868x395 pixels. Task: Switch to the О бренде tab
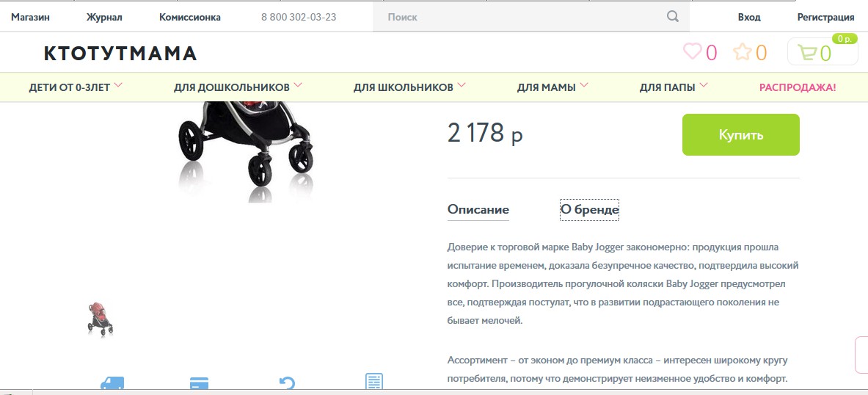pos(589,210)
